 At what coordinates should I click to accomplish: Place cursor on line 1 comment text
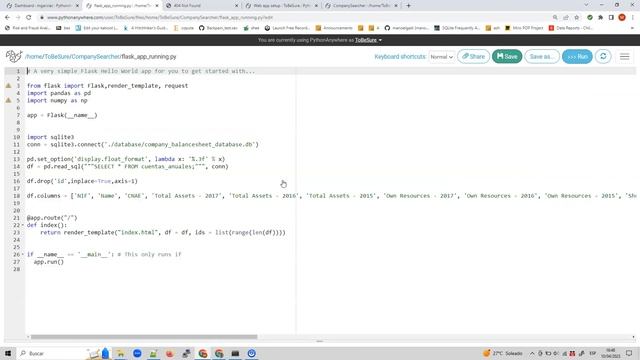(141, 71)
